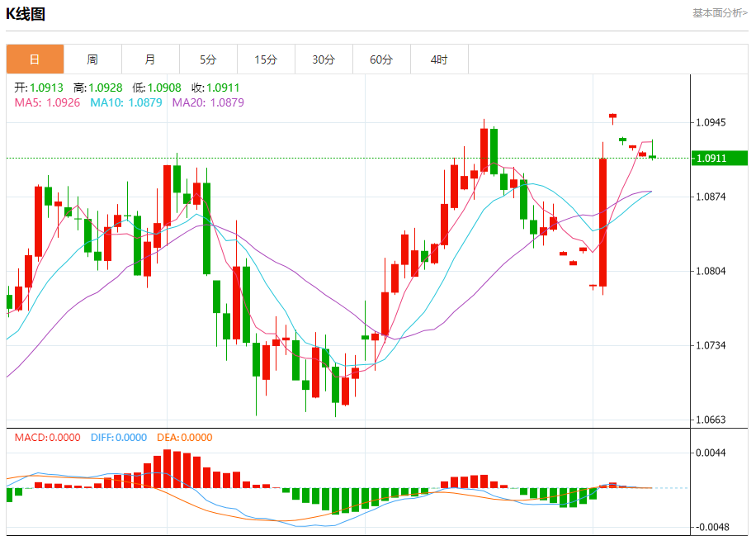
Task: Click the green 1.0911 current price tag
Action: [x=720, y=159]
